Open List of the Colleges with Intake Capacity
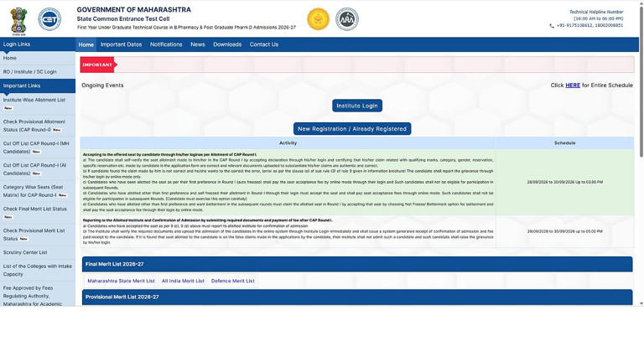 pyautogui.click(x=38, y=270)
